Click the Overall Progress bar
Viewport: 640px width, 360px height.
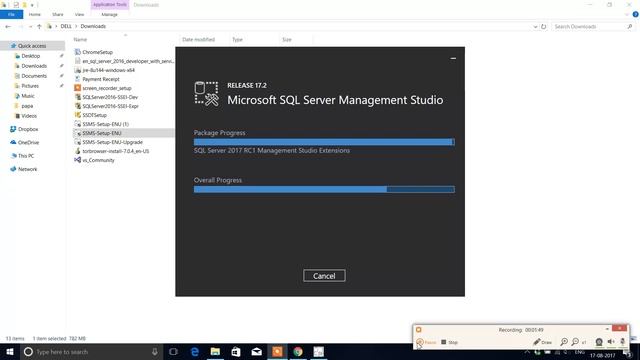[x=324, y=189]
